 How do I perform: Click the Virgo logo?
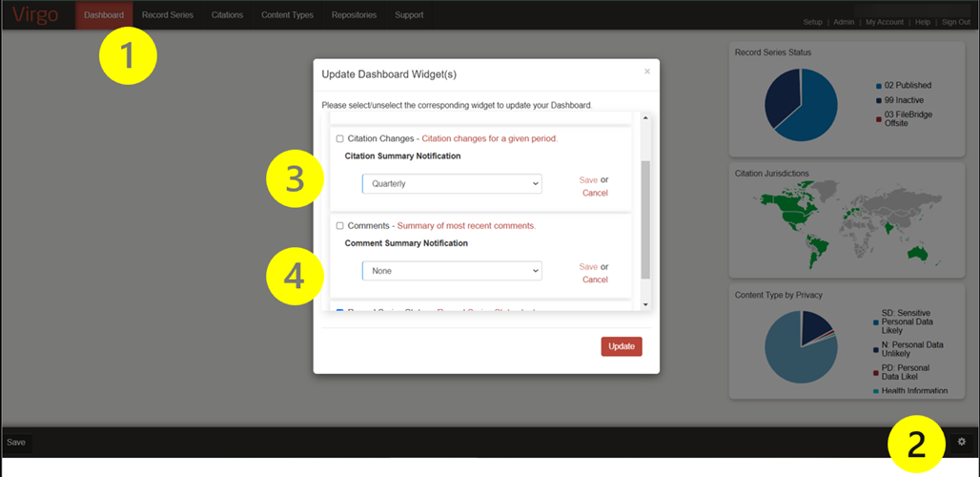tap(35, 14)
